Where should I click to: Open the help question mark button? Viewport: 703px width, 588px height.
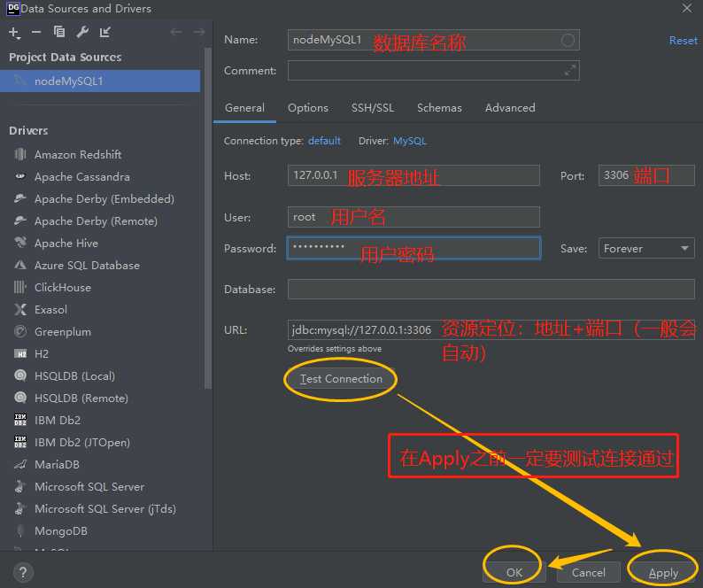(23, 572)
